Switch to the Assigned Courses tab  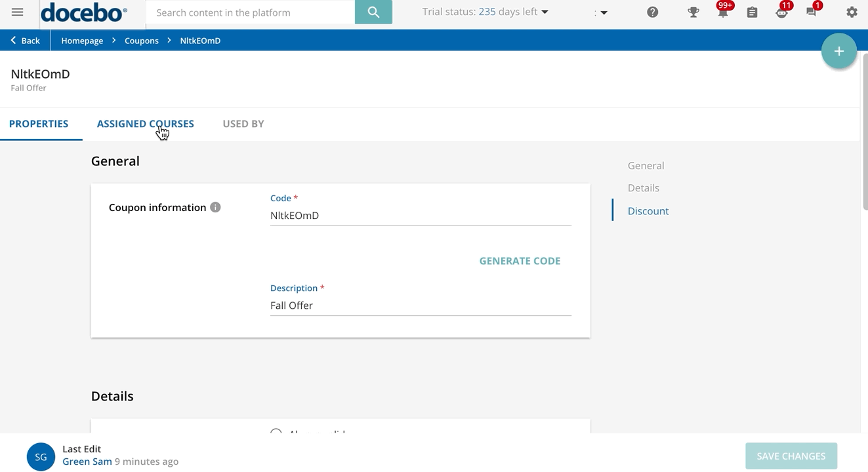[145, 124]
